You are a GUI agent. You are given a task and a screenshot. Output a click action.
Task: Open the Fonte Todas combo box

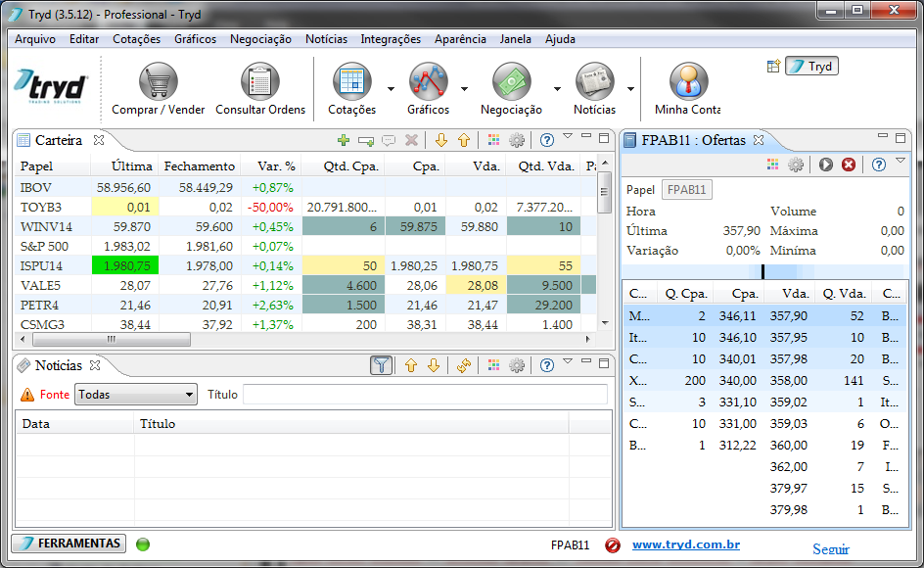(135, 394)
